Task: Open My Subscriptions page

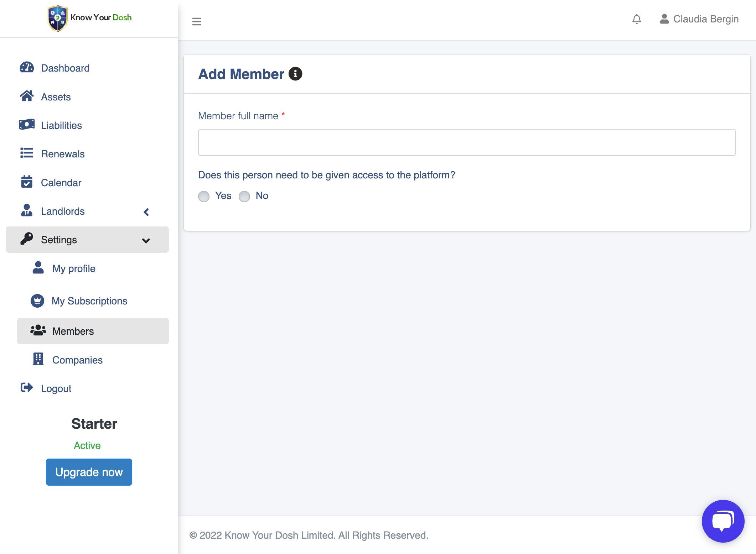Action: [x=89, y=301]
